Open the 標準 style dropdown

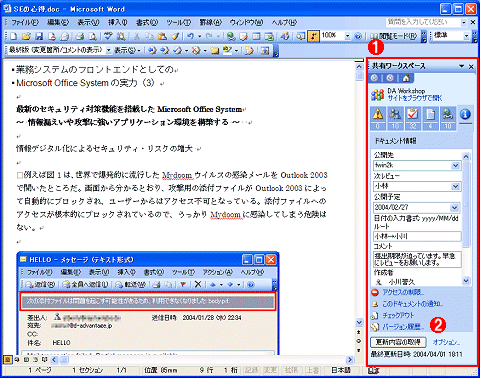click(466, 36)
